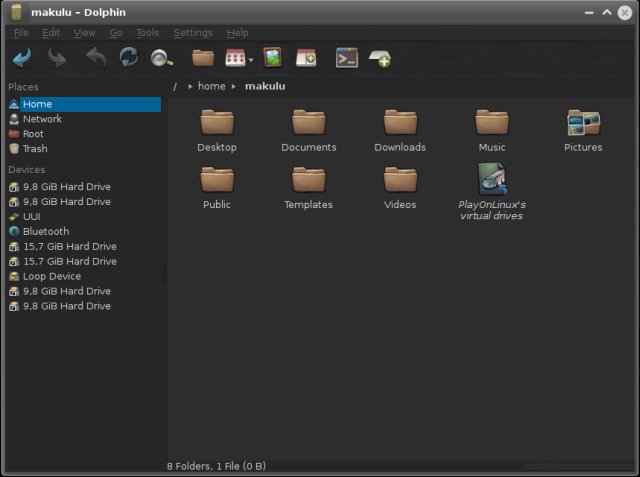Open the Tools menu
640x477 pixels.
147,33
